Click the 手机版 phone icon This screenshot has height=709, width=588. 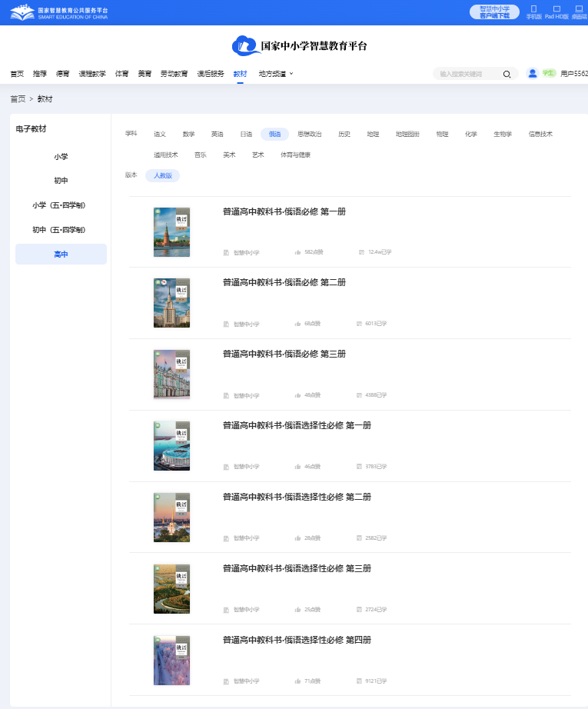pos(533,9)
